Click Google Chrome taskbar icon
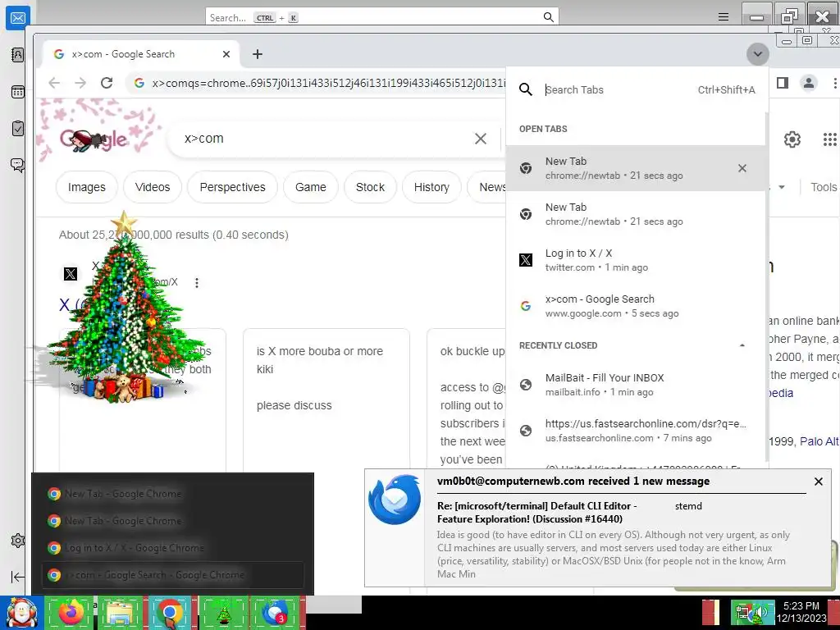 (170, 613)
